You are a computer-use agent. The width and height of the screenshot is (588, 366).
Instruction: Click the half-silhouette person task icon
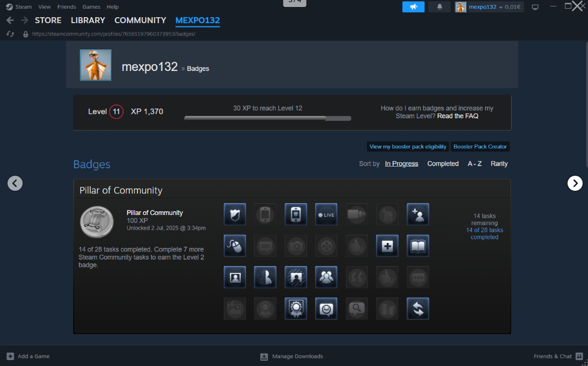(x=265, y=277)
